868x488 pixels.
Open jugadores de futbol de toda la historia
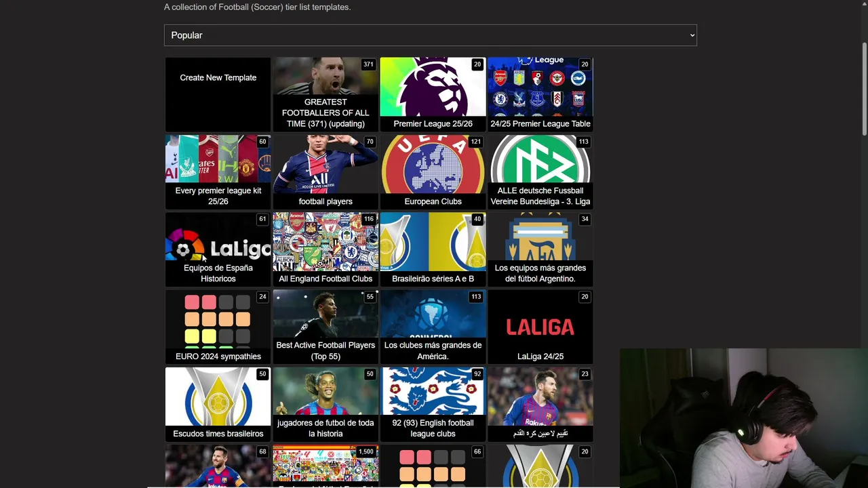coord(325,405)
